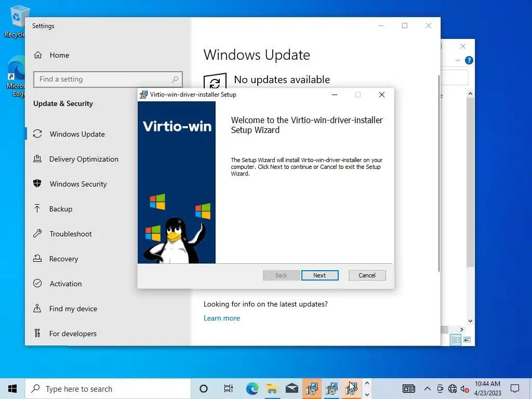Open Backup settings
532x399 pixels.
coord(61,209)
